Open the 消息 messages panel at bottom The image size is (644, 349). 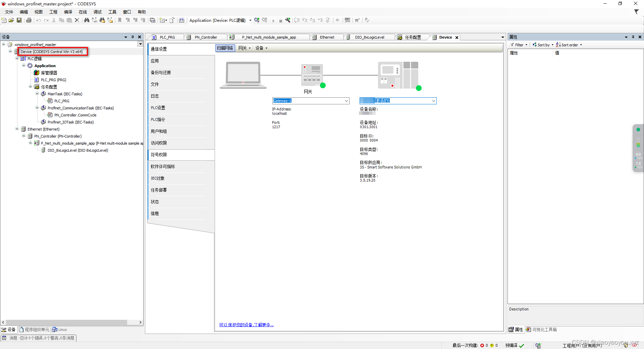click(39, 338)
